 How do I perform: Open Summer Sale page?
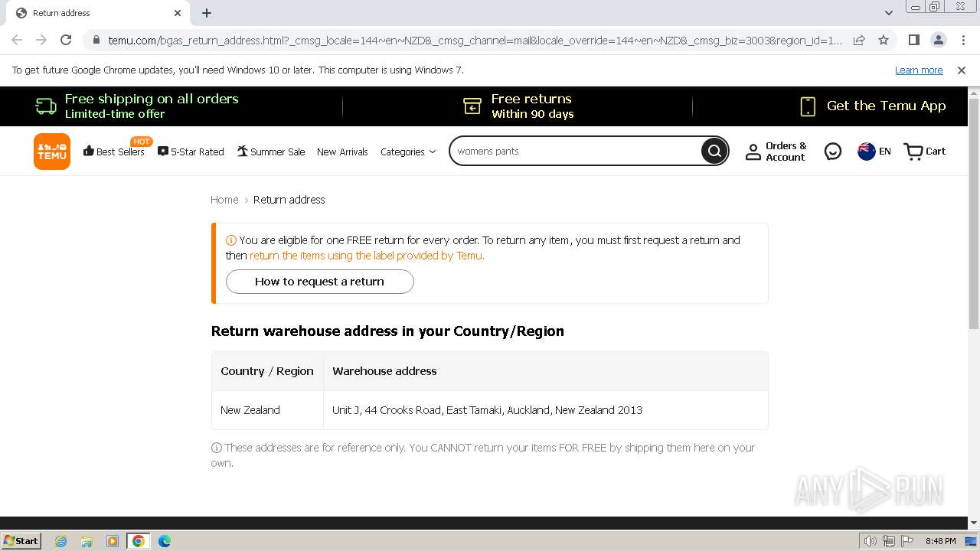(271, 152)
